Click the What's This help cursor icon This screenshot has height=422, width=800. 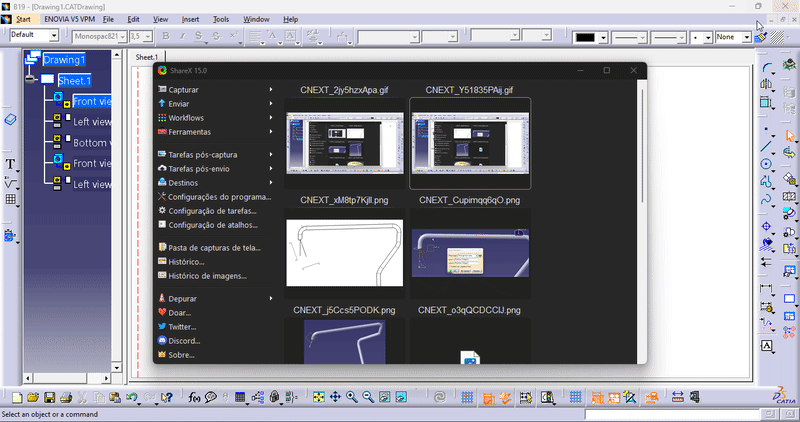166,398
